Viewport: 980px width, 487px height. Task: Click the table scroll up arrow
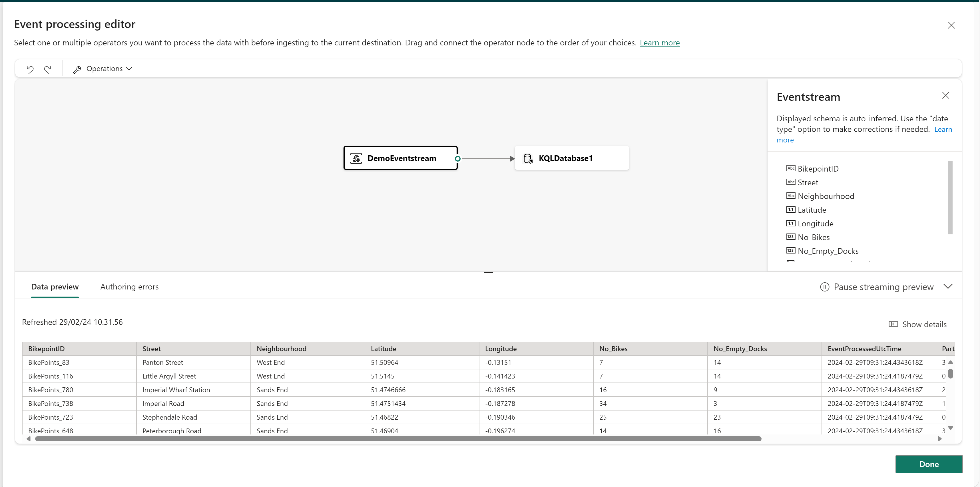click(x=950, y=362)
